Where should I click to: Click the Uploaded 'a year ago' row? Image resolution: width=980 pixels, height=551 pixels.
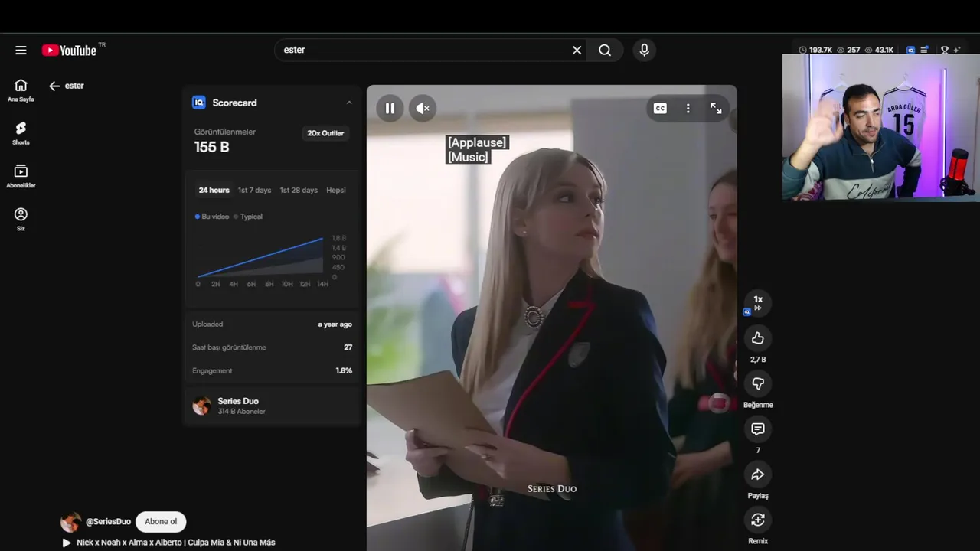[272, 324]
